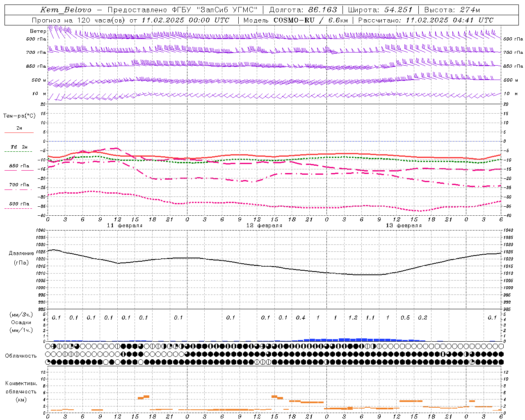Click the forecast length text Прогноз на 120 часа(ов)
The width and height of the screenshot is (525, 420).
click(79, 20)
